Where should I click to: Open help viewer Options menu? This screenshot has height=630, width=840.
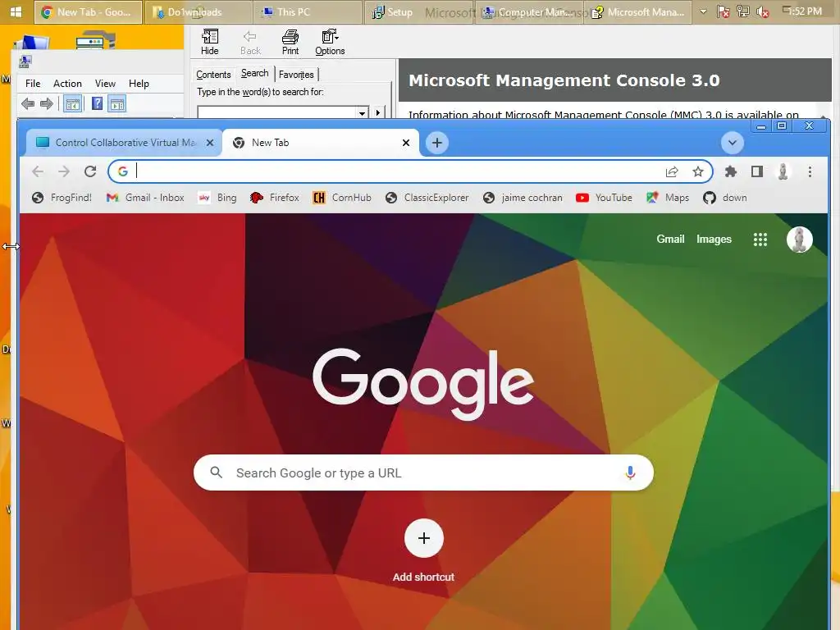pos(330,43)
